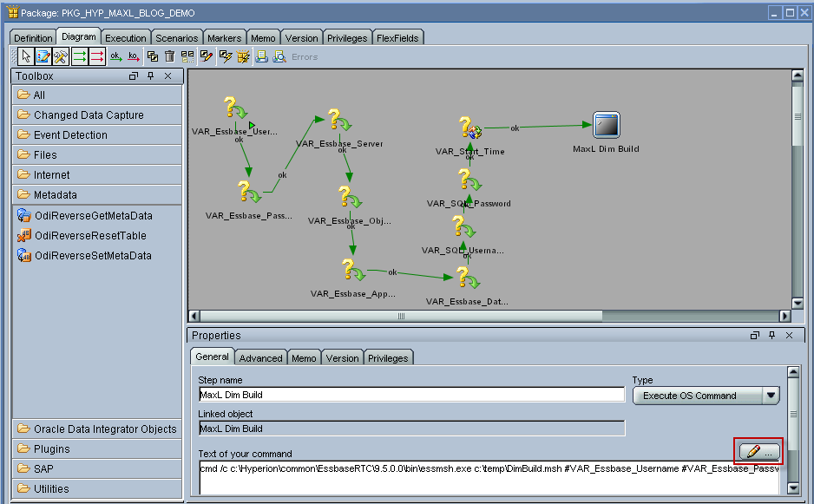This screenshot has width=814, height=504.
Task: Expand the Files toolbox group
Action: pos(97,154)
